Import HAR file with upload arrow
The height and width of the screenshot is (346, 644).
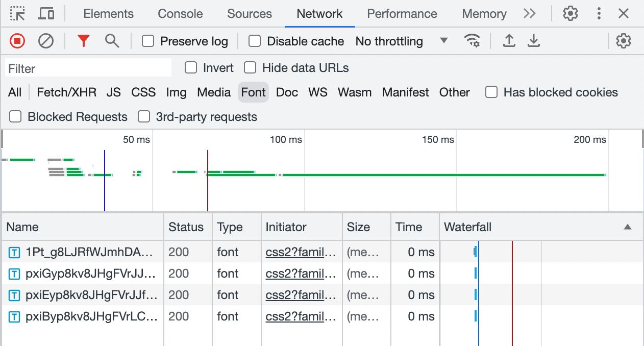(x=509, y=41)
